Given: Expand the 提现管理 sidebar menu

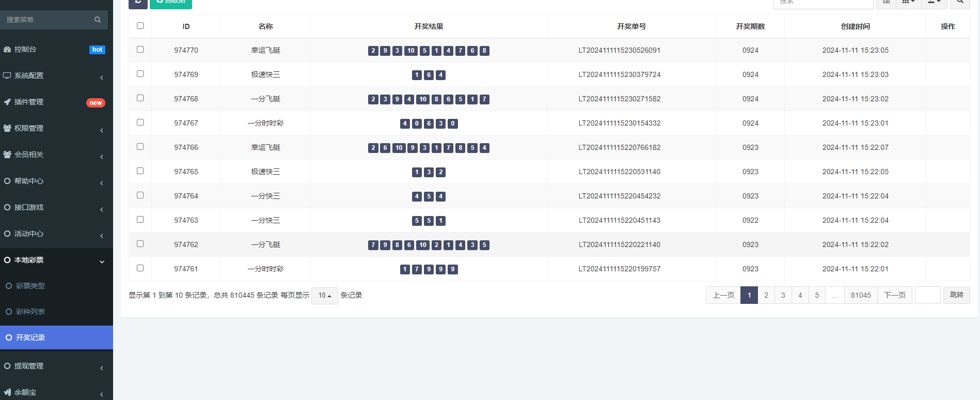Looking at the screenshot, I should 56,366.
